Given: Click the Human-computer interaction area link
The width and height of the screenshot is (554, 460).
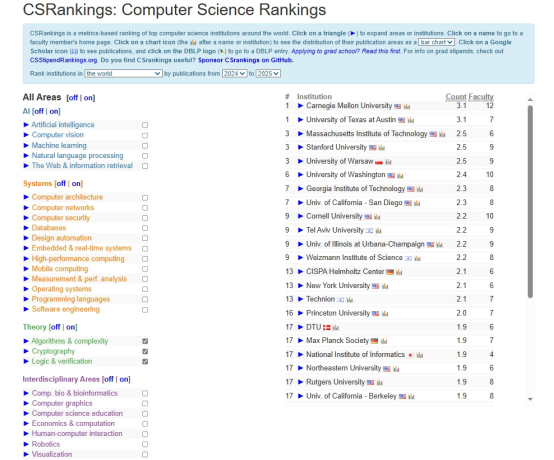Looking at the screenshot, I should click(x=77, y=434).
